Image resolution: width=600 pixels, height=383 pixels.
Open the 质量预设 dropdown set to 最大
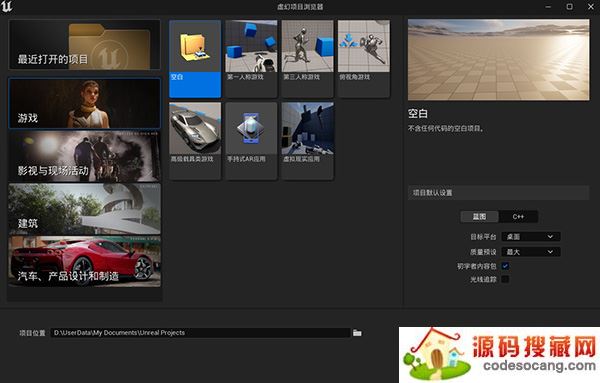[531, 252]
